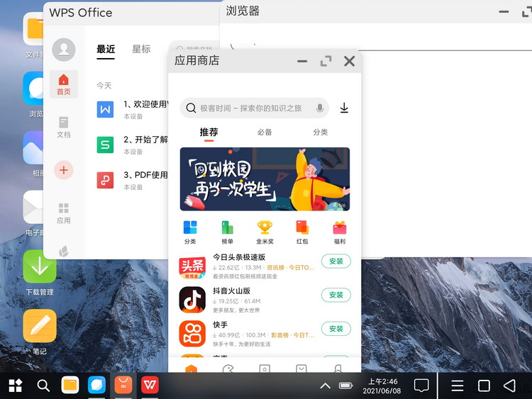532x399 pixels.
Task: Install 快手 app
Action: tap(336, 329)
